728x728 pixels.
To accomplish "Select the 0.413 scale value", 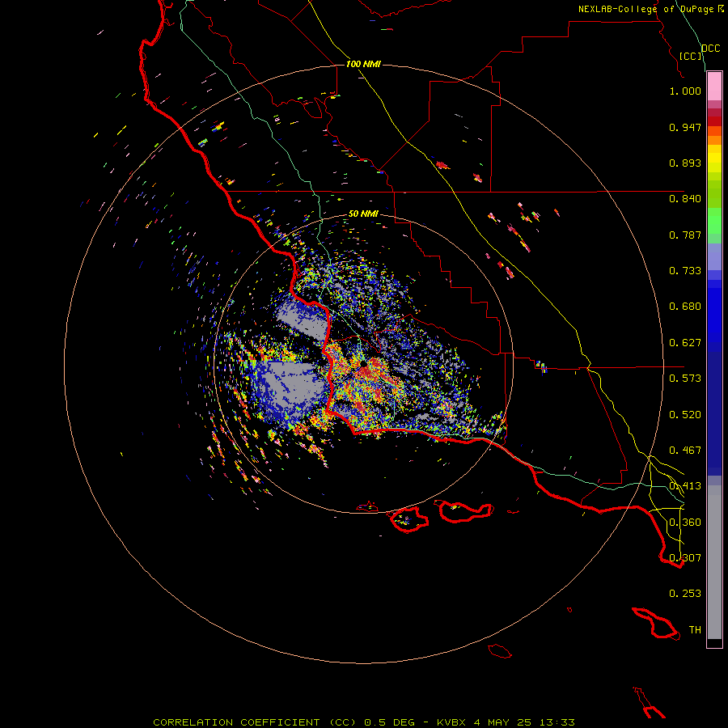I will 685,486.
